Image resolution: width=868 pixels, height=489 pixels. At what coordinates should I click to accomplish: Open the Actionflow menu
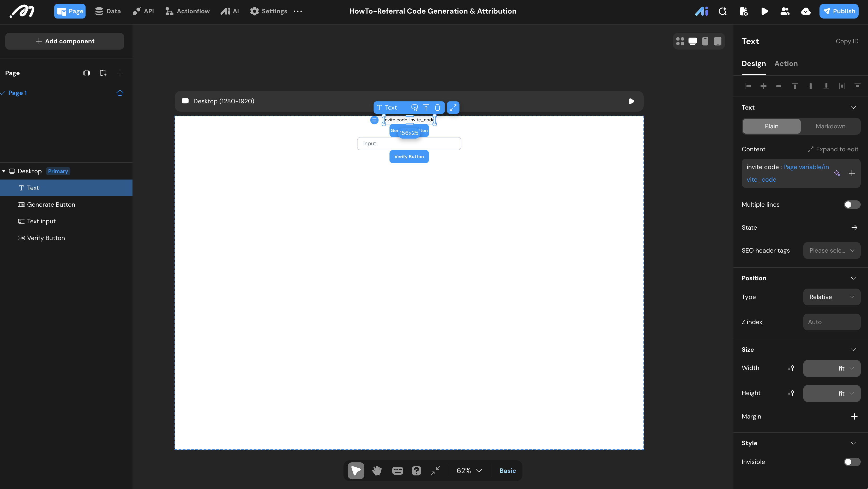point(187,11)
